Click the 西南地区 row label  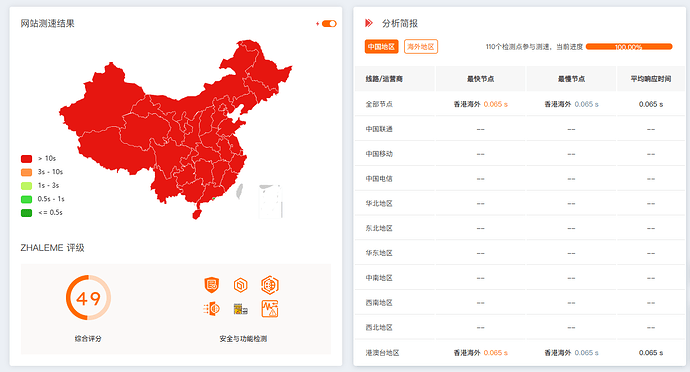(x=379, y=303)
